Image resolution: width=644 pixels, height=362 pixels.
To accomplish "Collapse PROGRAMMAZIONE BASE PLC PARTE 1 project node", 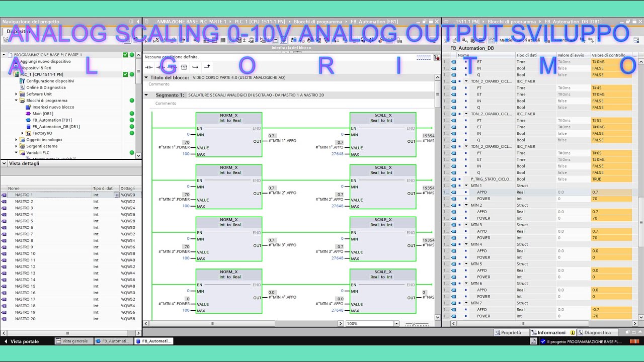I will point(4,55).
